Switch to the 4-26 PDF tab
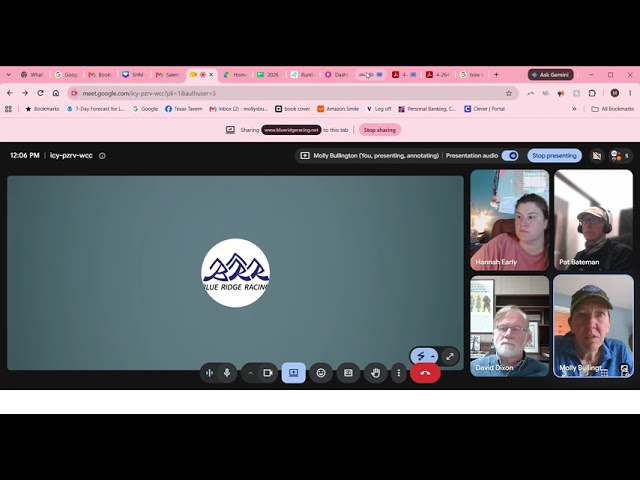The image size is (640, 480). point(438,75)
